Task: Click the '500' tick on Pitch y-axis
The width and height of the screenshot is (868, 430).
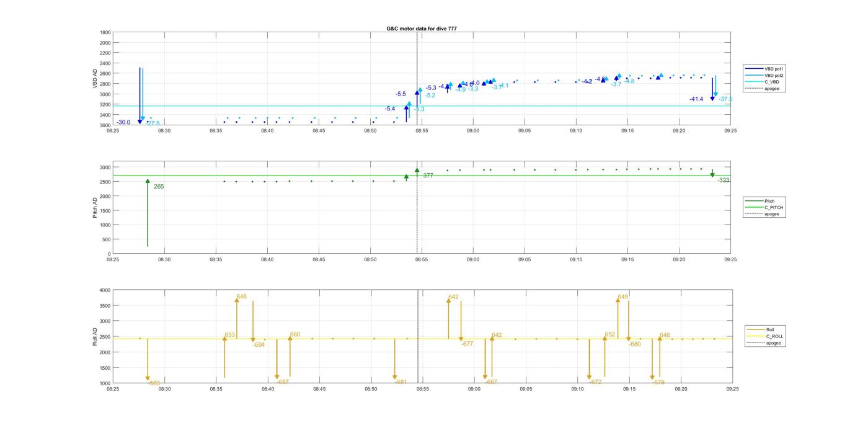Action: pos(107,240)
